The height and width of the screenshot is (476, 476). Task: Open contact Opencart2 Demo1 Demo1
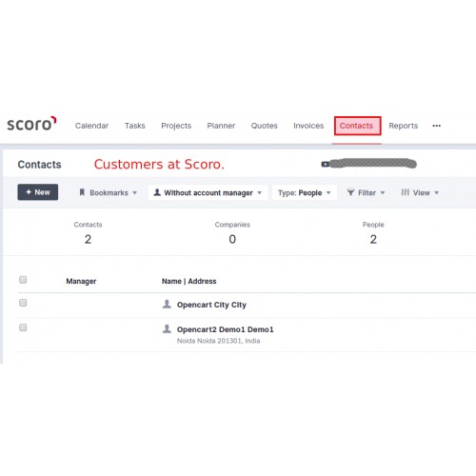coord(225,329)
